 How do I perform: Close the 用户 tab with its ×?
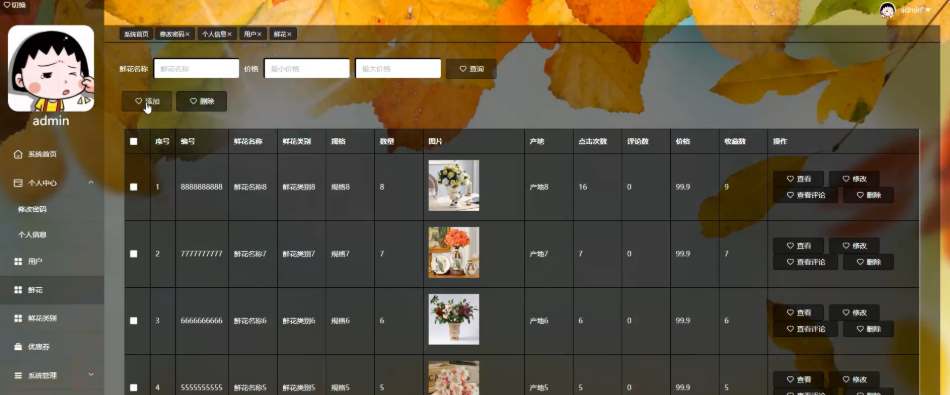(259, 35)
